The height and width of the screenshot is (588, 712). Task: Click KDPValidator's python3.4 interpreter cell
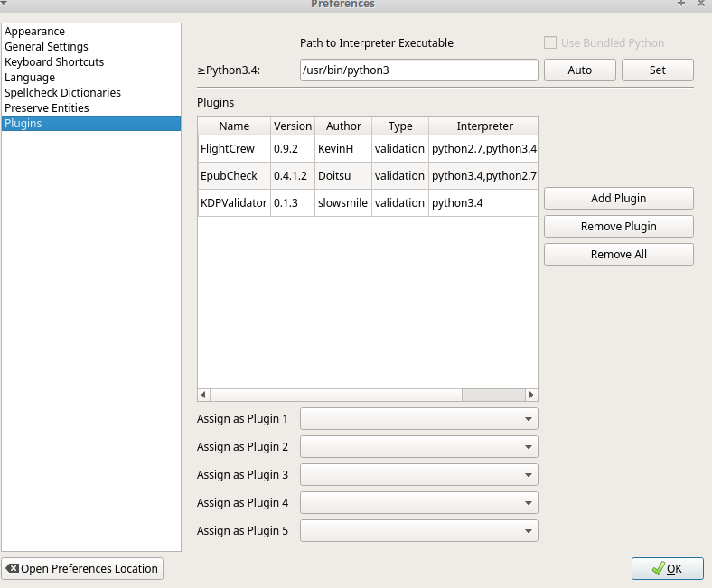(x=483, y=202)
